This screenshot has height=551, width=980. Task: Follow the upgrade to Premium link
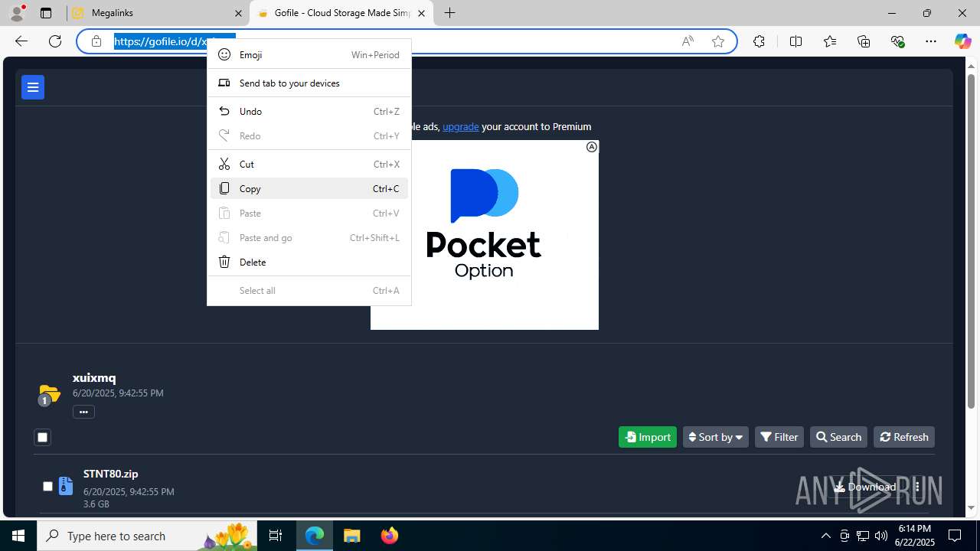461,126
